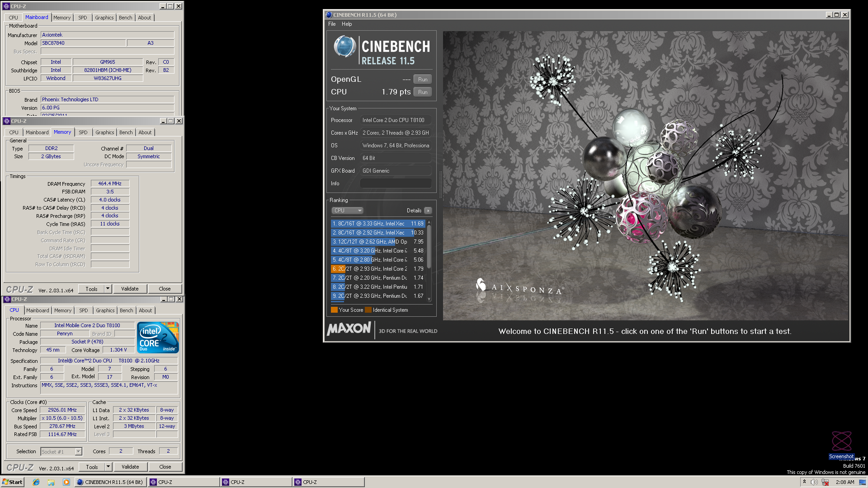This screenshot has width=868, height=488.
Task: Click the Intel Core 2 Duo logo badge
Action: click(158, 338)
